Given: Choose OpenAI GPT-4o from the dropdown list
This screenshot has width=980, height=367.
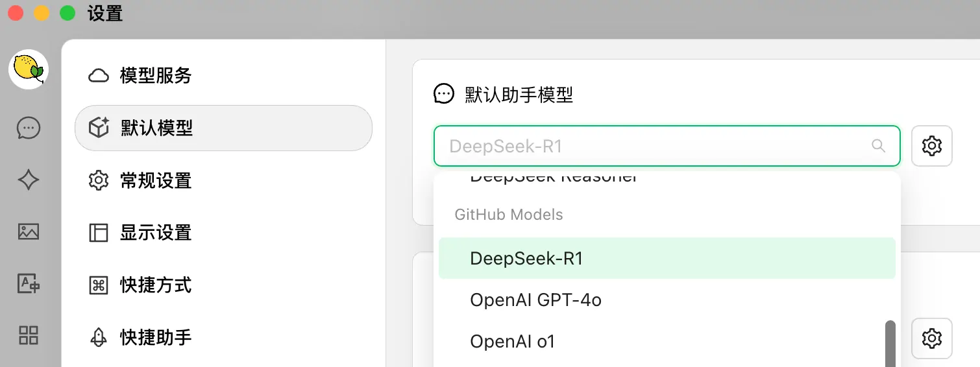Looking at the screenshot, I should pyautogui.click(x=667, y=300).
